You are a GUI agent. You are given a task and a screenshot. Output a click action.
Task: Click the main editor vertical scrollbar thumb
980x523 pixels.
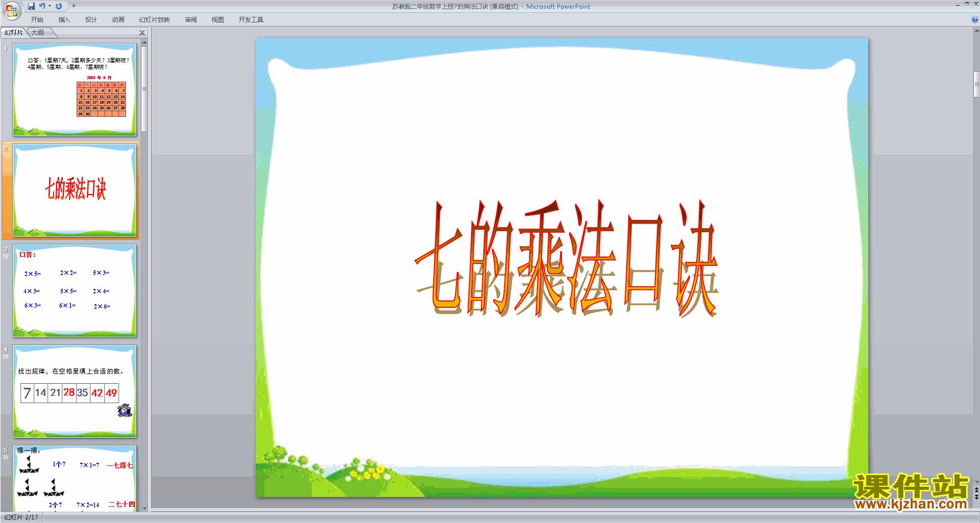coord(976,85)
